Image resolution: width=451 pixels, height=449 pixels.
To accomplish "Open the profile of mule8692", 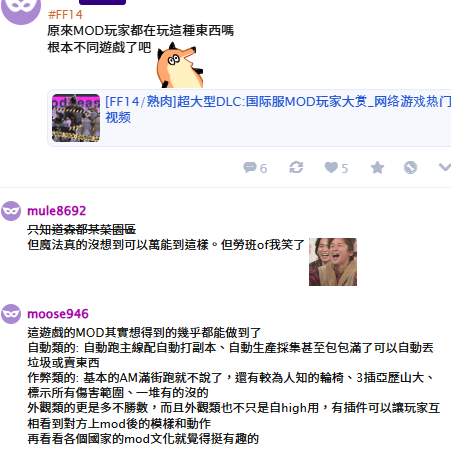I will [57, 211].
